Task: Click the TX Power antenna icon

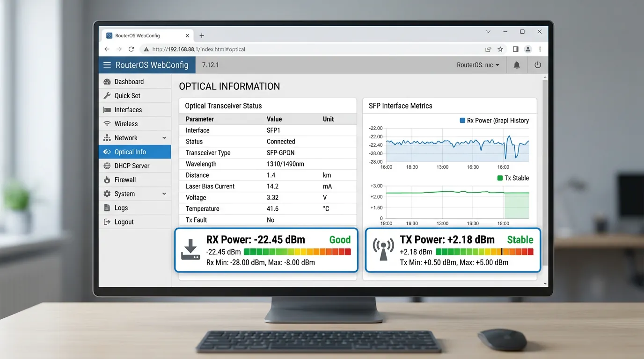Action: [382, 250]
